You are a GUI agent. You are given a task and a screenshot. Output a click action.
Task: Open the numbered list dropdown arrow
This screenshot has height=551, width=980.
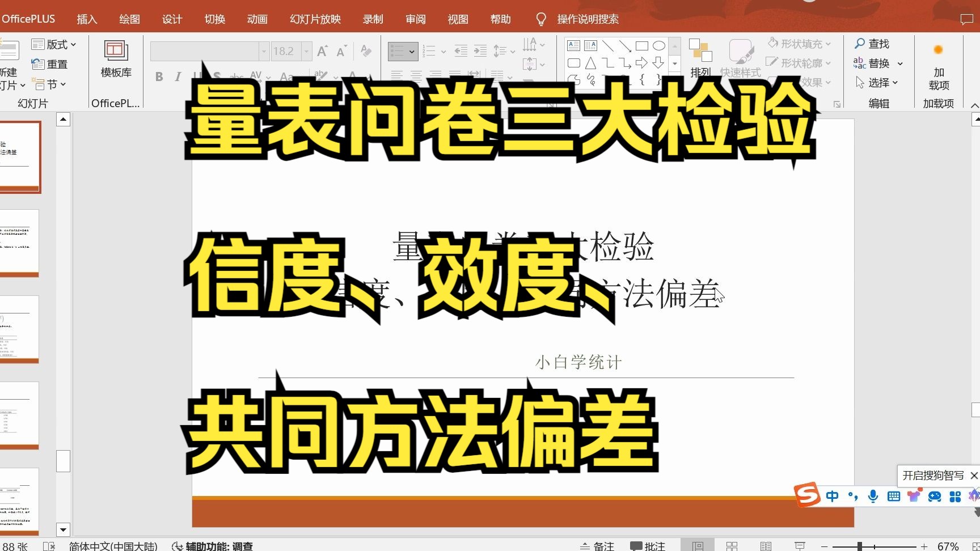[443, 52]
